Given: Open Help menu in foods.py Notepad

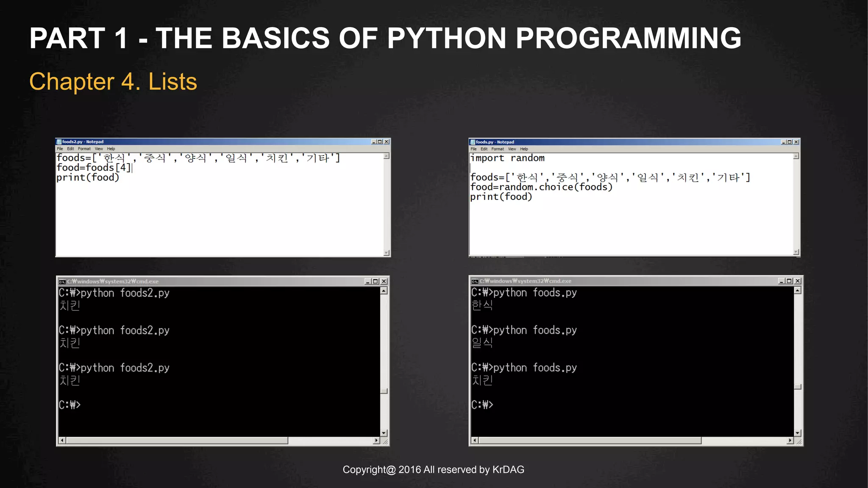Looking at the screenshot, I should click(524, 149).
